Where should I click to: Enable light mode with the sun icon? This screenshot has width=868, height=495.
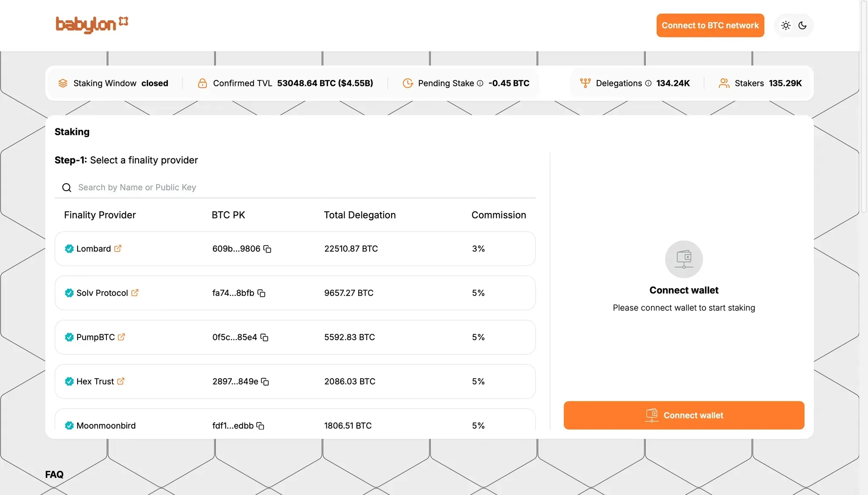coord(786,25)
